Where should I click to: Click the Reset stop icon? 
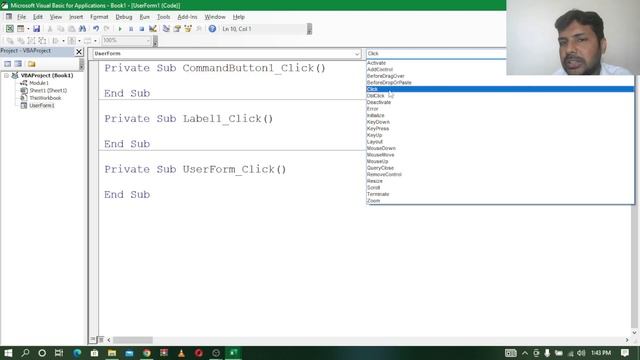tap(142, 29)
